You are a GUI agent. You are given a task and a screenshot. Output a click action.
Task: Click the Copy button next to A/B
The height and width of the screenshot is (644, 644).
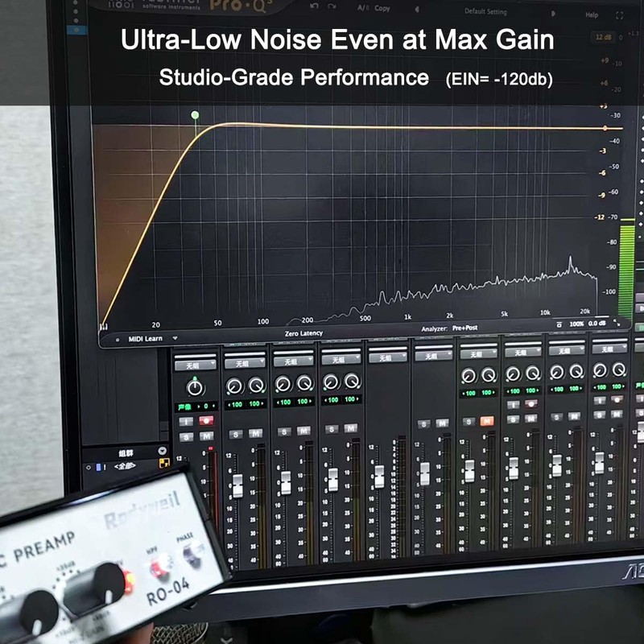382,8
